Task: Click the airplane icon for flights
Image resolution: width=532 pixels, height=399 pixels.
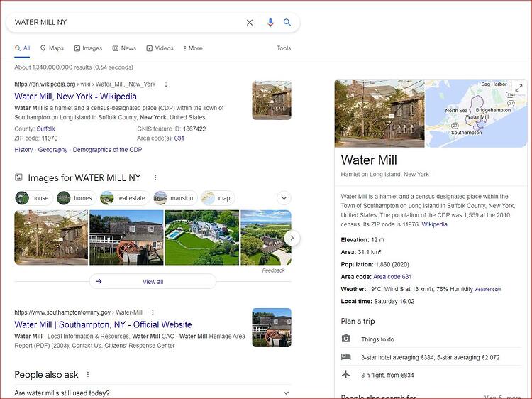Action: pyautogui.click(x=345, y=375)
